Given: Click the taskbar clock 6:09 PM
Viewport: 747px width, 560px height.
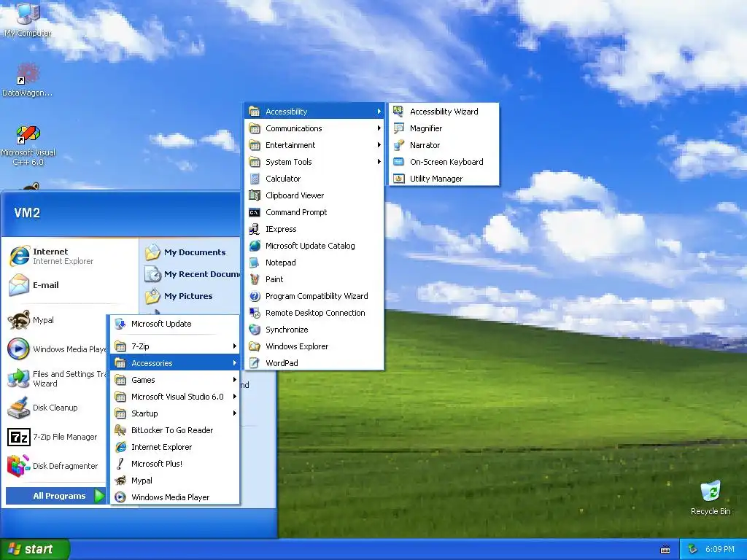Looking at the screenshot, I should [x=720, y=549].
